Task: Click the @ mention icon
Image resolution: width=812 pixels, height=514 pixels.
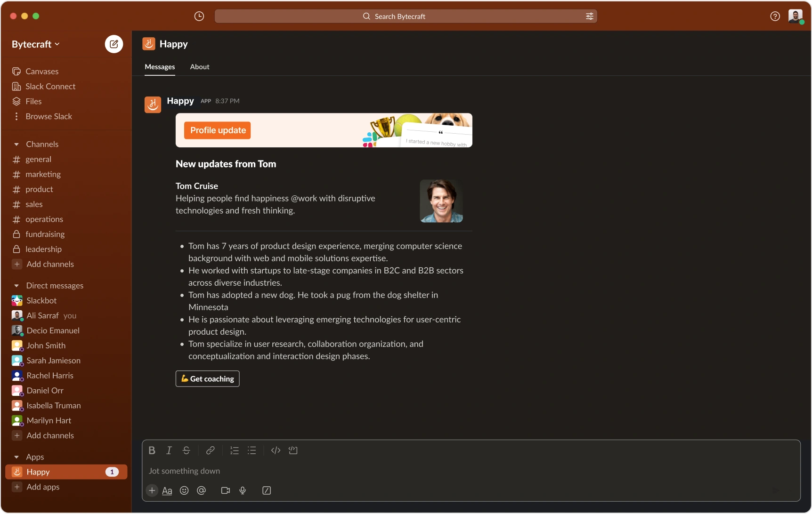Action: tap(201, 490)
